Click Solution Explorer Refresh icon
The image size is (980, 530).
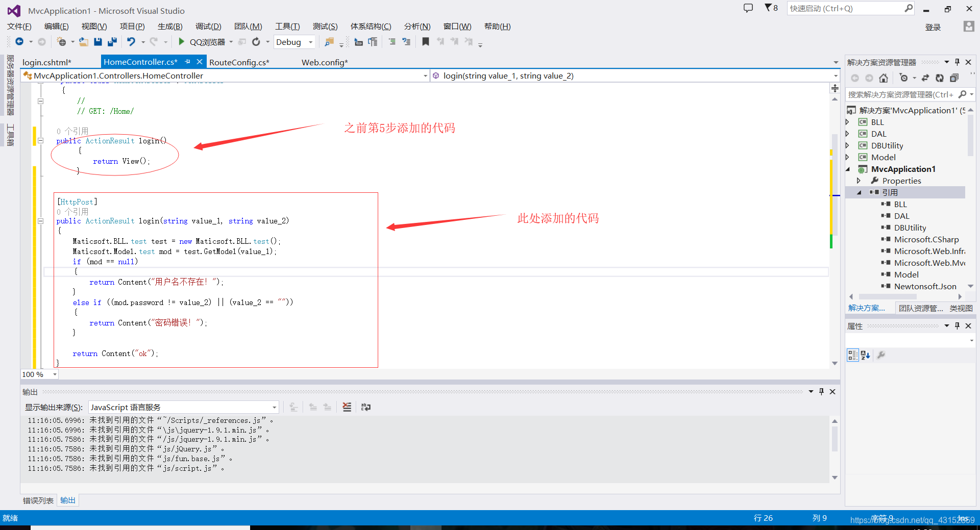(x=940, y=78)
